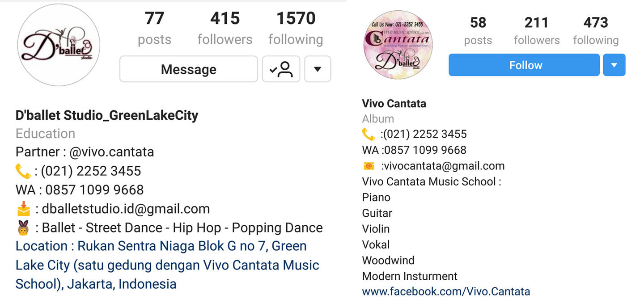The image size is (644, 299).
Task: View the 1570 following list
Action: coord(296,28)
